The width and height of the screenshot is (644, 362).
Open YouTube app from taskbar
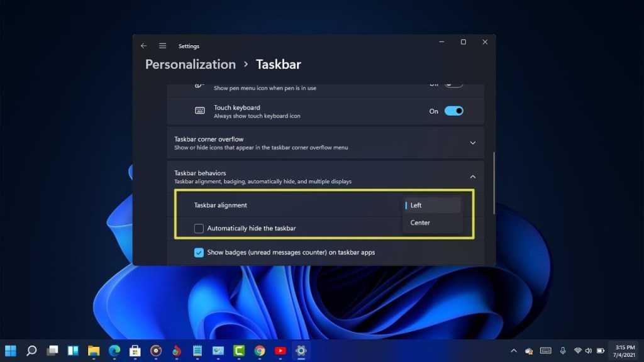tap(280, 351)
